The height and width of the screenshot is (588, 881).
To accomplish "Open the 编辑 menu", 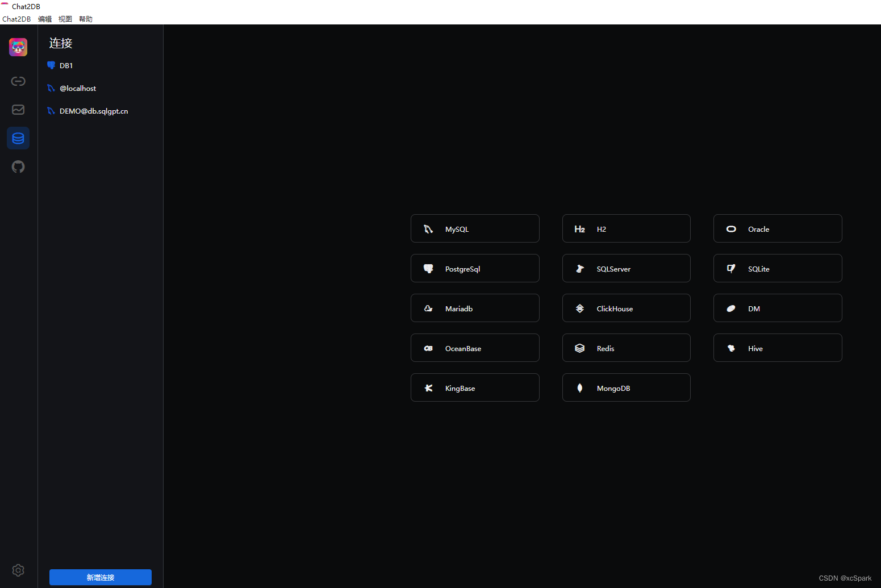I will [45, 19].
